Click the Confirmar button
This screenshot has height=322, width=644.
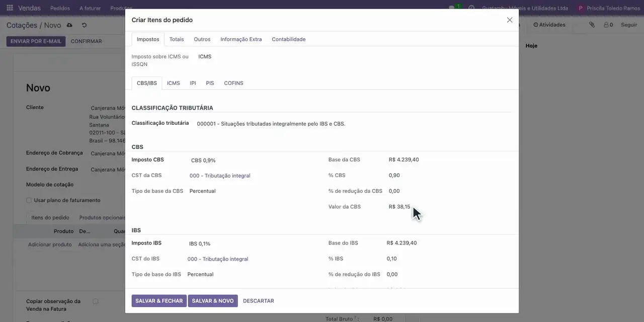pyautogui.click(x=86, y=41)
